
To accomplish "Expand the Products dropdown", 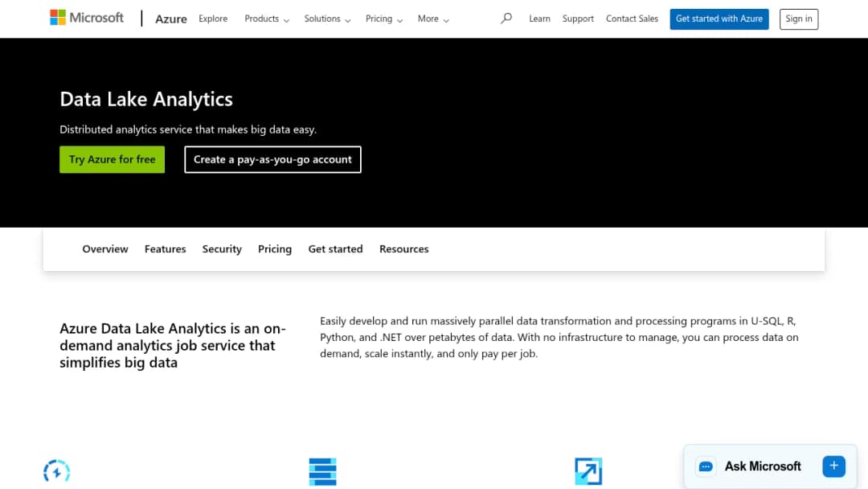I will (267, 18).
